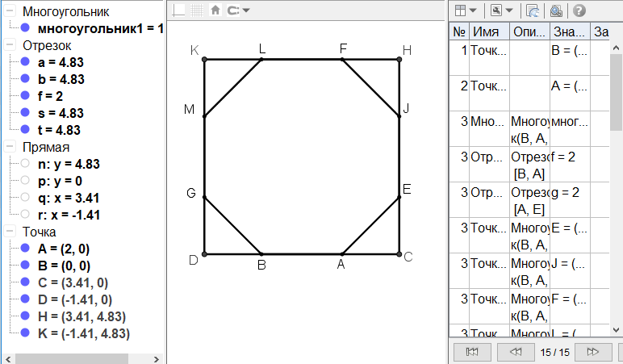The width and height of the screenshot is (623, 364).
Task: Click the print preview icon
Action: click(556, 10)
